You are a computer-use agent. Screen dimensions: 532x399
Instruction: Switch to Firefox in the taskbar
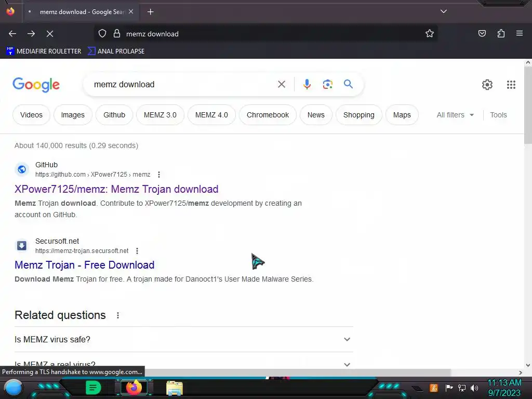click(134, 388)
